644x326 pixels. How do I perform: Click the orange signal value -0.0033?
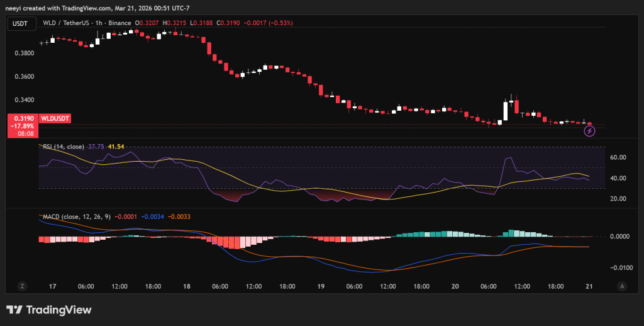[x=179, y=216]
